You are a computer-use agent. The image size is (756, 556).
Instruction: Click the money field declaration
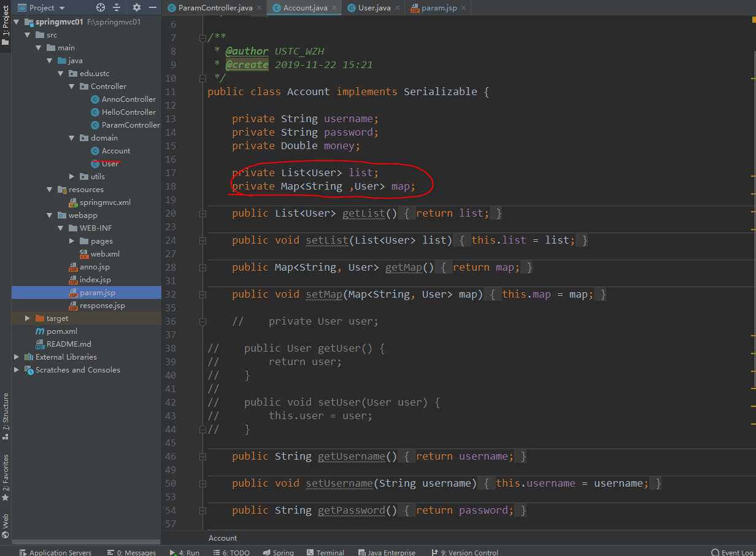[x=296, y=145]
